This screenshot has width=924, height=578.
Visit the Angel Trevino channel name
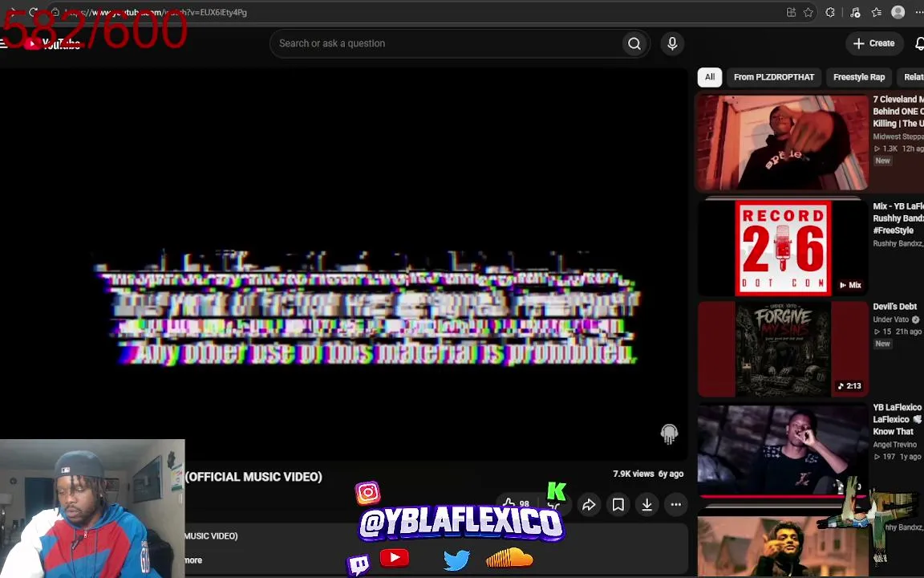894,445
